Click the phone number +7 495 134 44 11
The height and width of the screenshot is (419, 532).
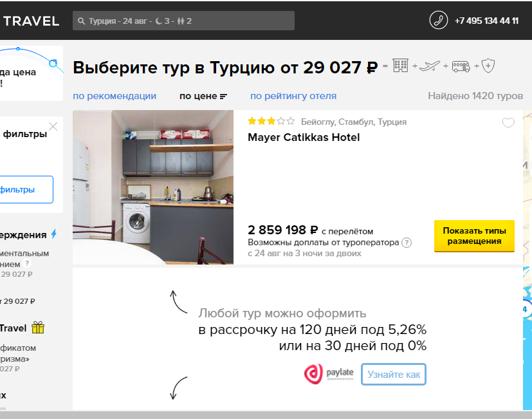click(486, 21)
